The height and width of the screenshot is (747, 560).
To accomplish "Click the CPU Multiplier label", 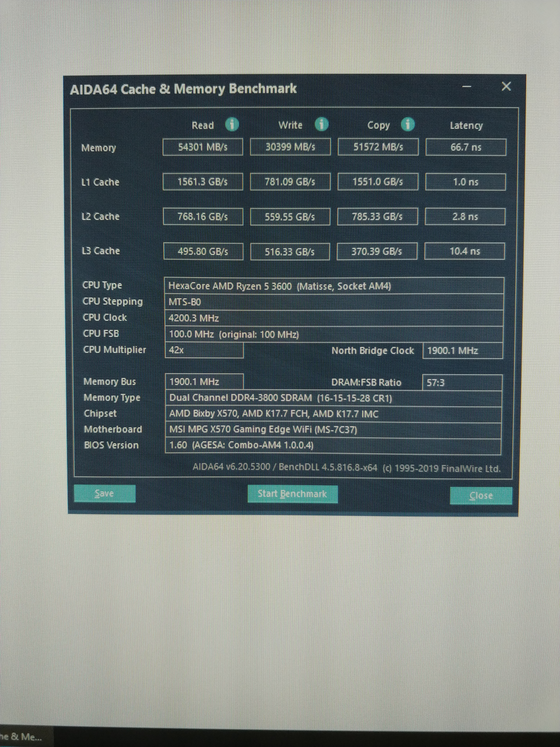I will point(114,350).
